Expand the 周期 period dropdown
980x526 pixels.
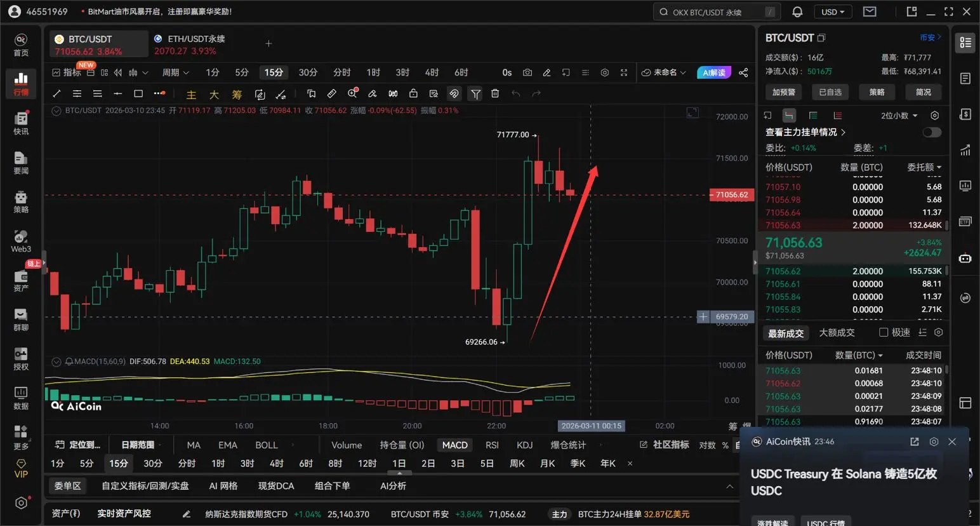[x=176, y=72]
